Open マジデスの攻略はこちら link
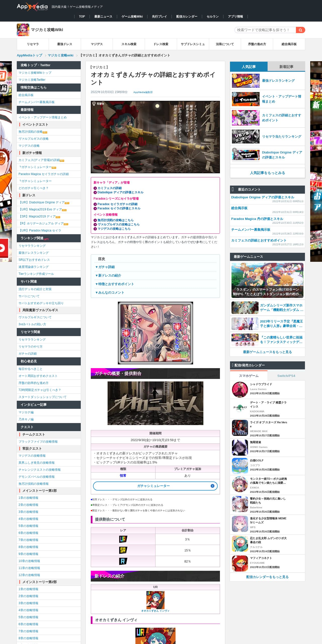 point(114,229)
